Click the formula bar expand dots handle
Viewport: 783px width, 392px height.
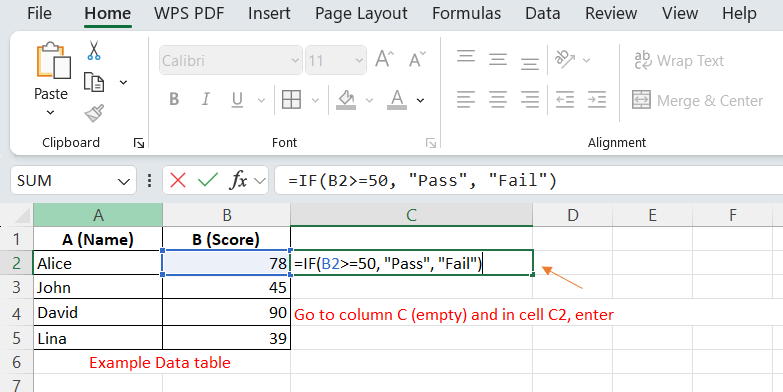point(149,180)
